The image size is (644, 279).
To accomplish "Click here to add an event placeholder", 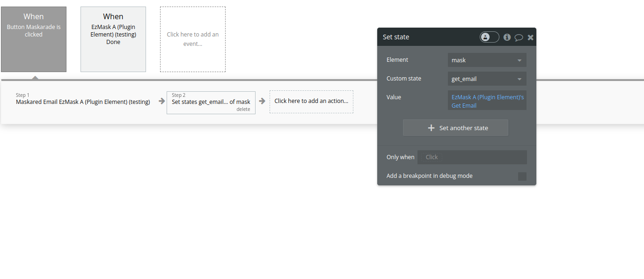I will [192, 39].
